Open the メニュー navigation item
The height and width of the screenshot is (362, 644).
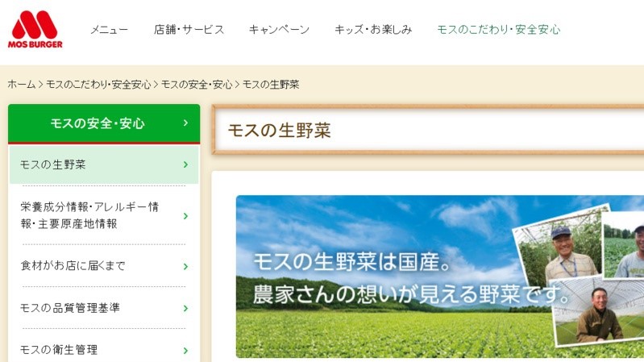[x=110, y=30]
